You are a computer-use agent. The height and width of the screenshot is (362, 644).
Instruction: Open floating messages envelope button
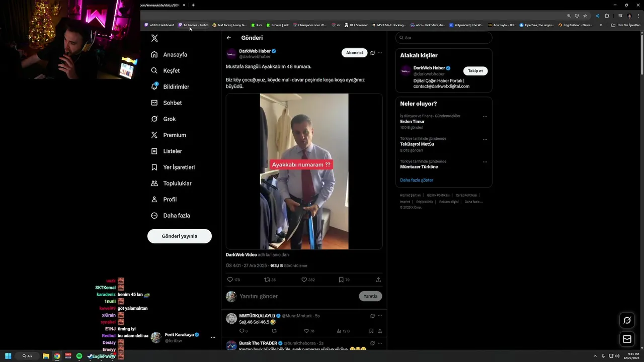(x=627, y=339)
